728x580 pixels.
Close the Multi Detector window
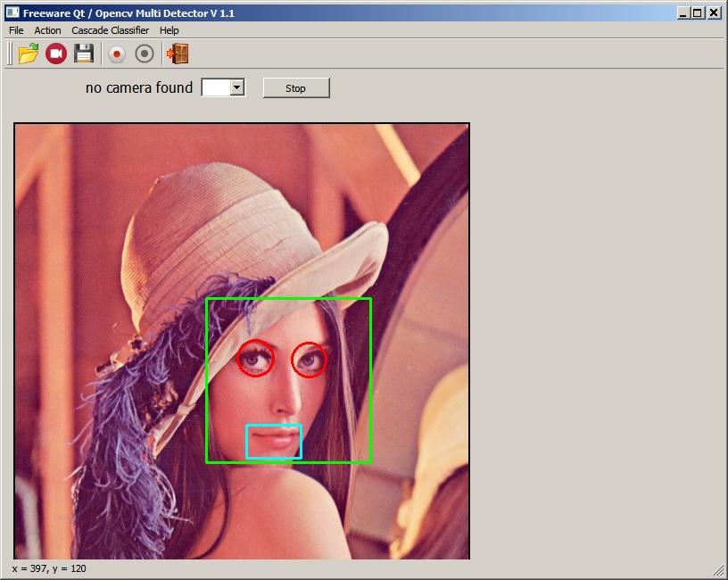click(714, 13)
